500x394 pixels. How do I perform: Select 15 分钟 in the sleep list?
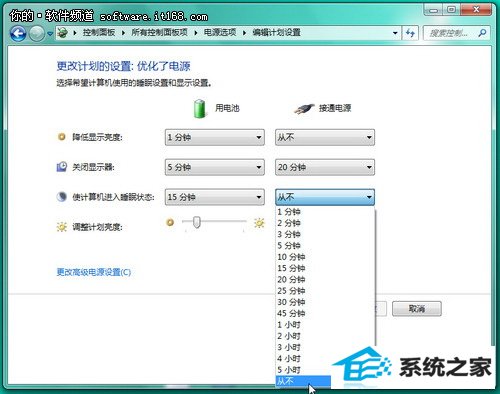(x=325, y=268)
